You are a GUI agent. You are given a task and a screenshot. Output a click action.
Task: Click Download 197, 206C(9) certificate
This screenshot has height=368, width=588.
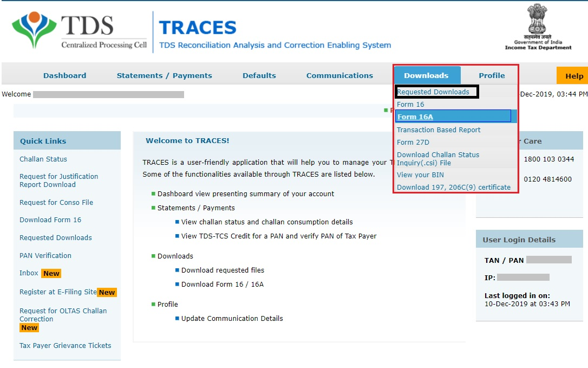[454, 187]
